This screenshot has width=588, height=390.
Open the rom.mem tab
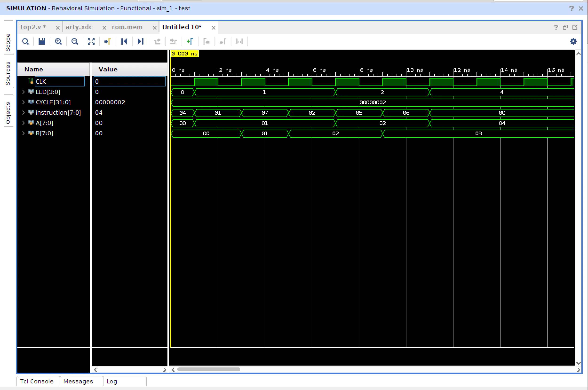(x=127, y=27)
